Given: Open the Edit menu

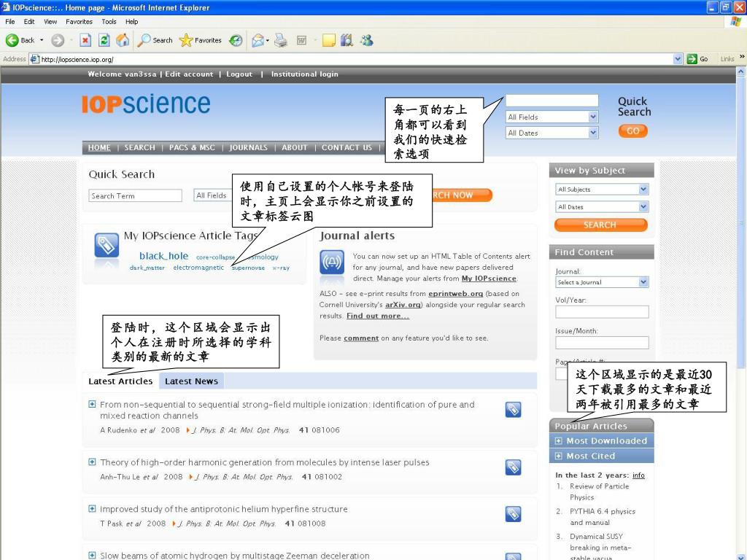Looking at the screenshot, I should (x=29, y=21).
